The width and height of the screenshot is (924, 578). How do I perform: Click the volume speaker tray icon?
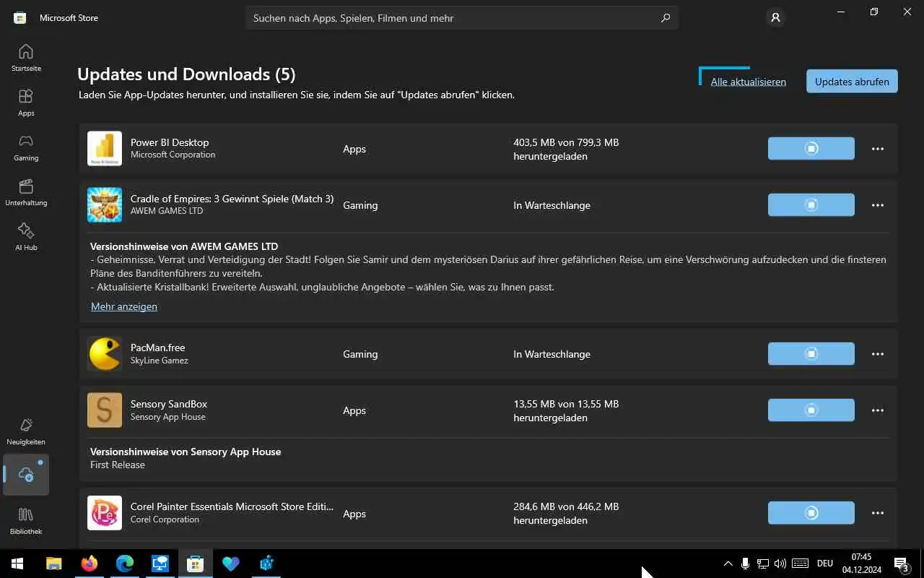(780, 564)
